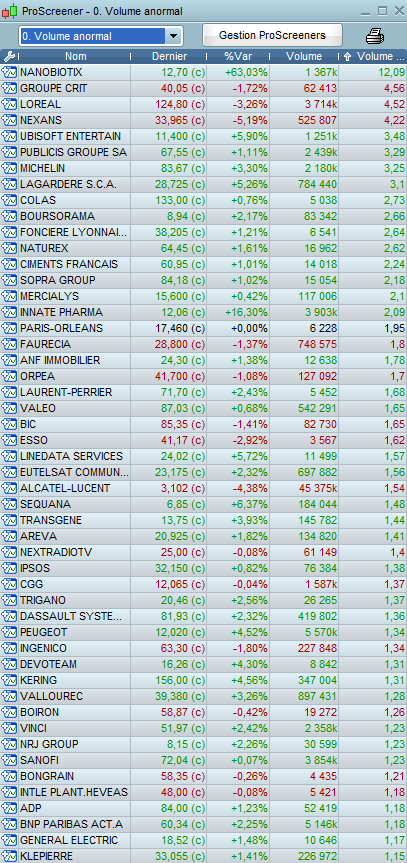Image resolution: width=407 pixels, height=863 pixels.
Task: Click GENERAL ELECTRIC in the list
Action: [x=69, y=840]
